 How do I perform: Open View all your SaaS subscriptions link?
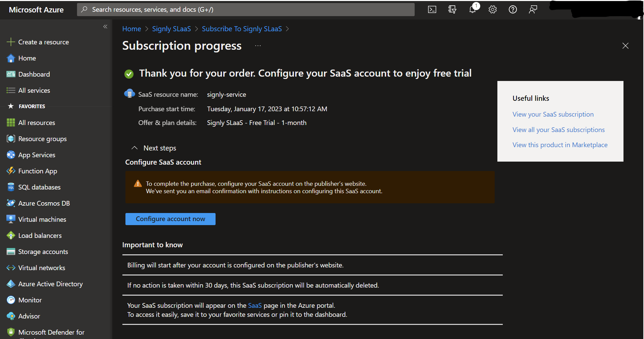[558, 130]
